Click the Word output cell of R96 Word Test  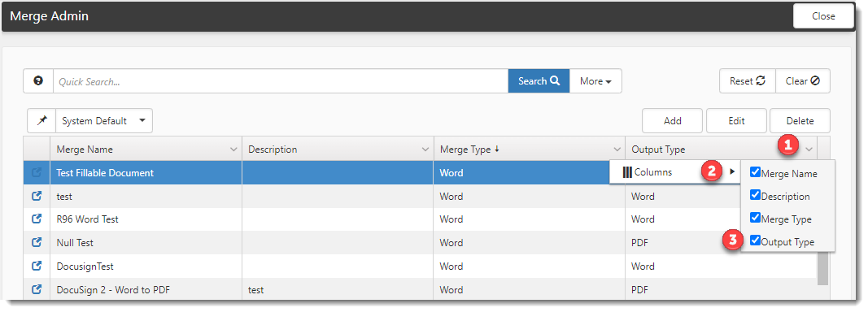pos(643,219)
